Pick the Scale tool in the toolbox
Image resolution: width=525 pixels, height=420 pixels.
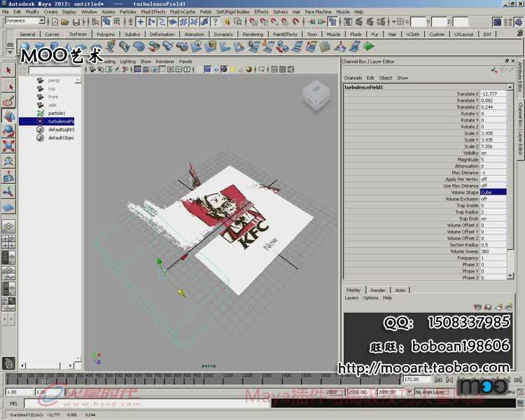8,146
